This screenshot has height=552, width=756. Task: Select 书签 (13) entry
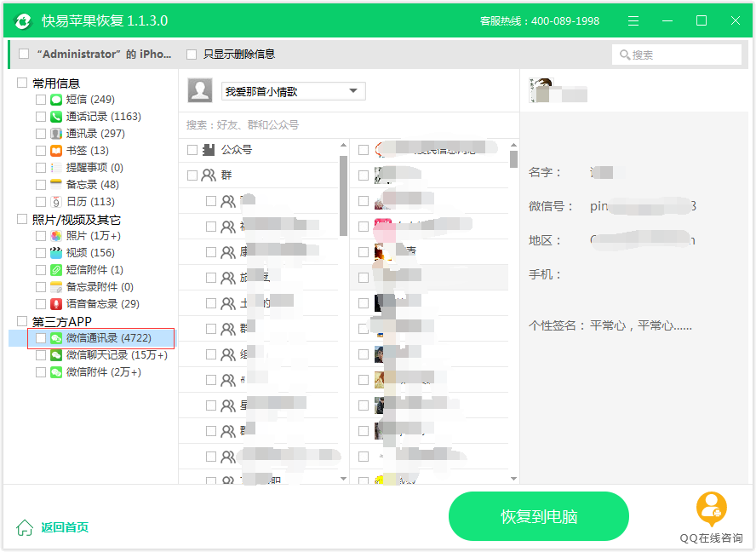[x=88, y=151]
